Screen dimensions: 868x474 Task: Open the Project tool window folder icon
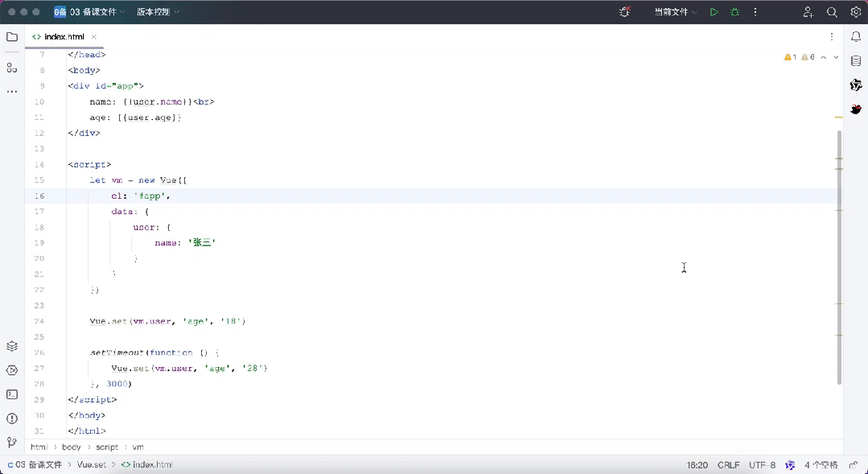(x=11, y=37)
